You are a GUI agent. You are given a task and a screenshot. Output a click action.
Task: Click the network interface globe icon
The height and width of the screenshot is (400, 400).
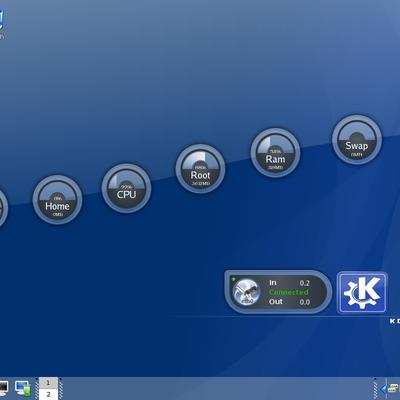point(246,292)
